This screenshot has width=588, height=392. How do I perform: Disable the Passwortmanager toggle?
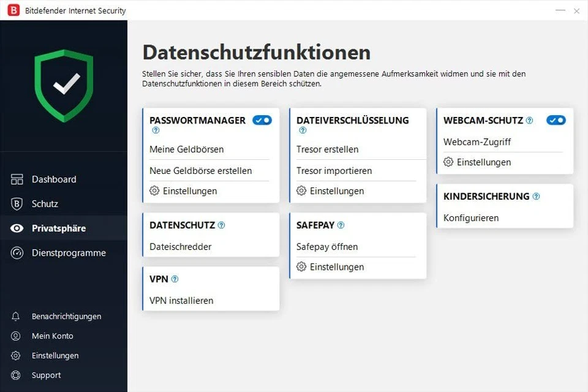click(x=262, y=120)
